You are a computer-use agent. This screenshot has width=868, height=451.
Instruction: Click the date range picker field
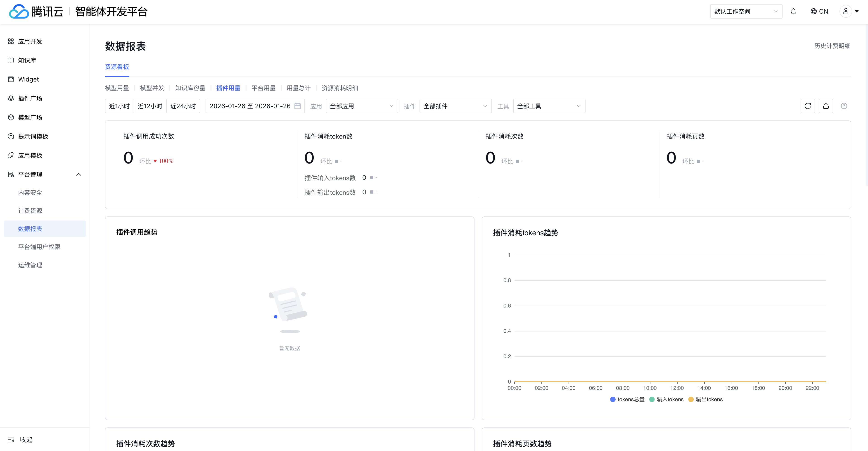pyautogui.click(x=255, y=106)
